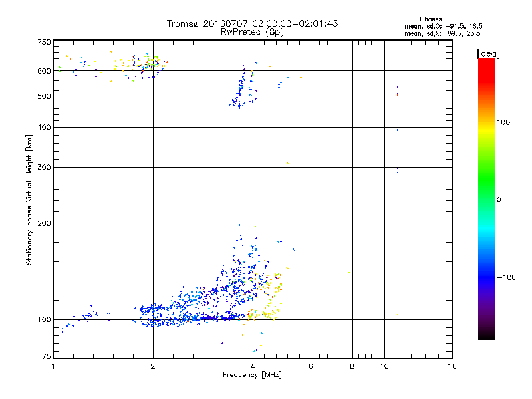Click the x-axis tick label 4

coord(253,366)
